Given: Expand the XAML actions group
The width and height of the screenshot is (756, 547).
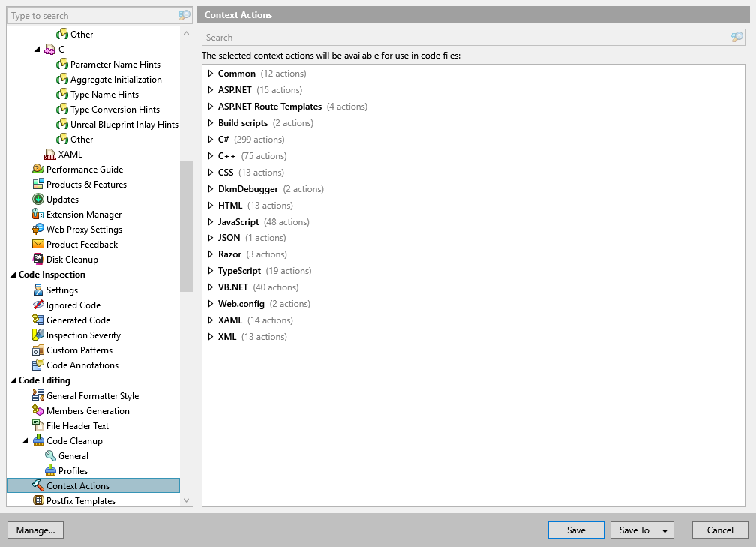Looking at the screenshot, I should point(211,320).
